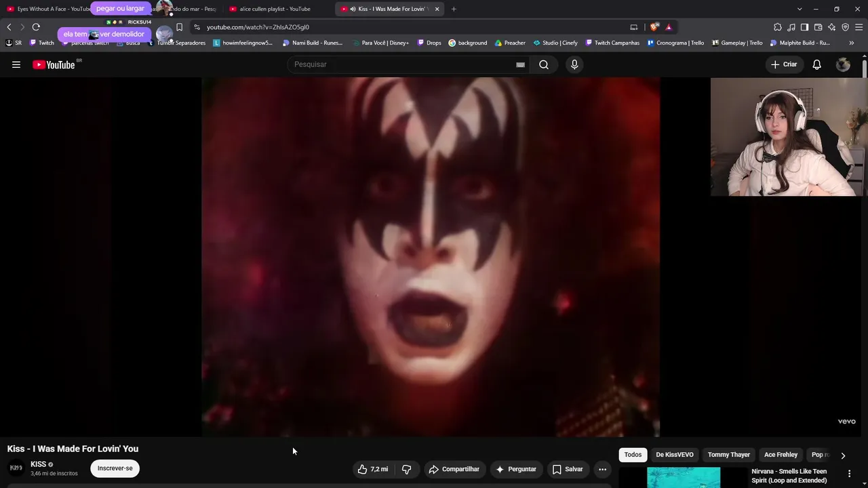Close the Kiss video tab
868x488 pixels.
[x=437, y=9]
